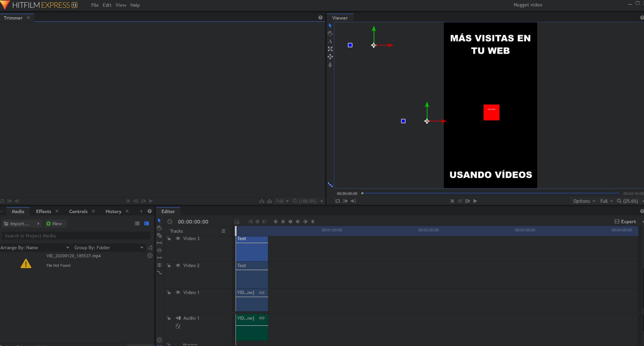644x346 pixels.
Task: Expand the Import options arrow
Action: pos(38,224)
